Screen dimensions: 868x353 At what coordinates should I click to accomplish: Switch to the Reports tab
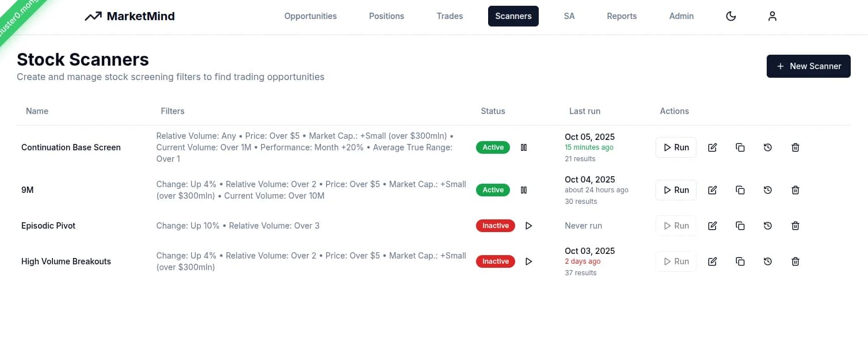pos(622,16)
